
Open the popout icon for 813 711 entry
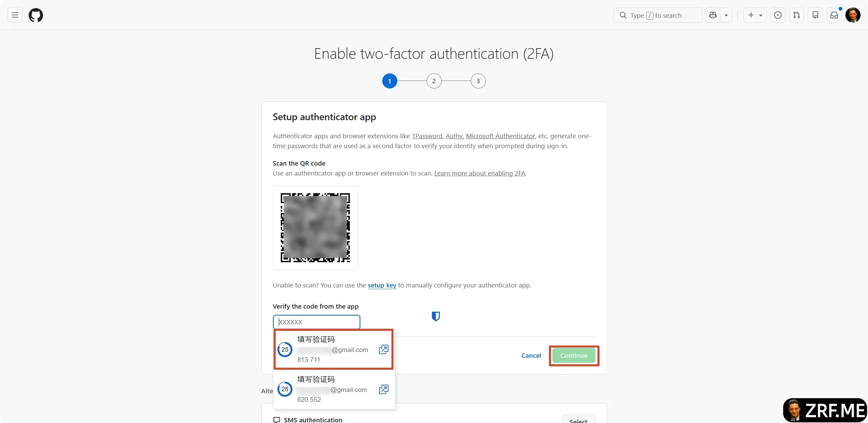[384, 349]
